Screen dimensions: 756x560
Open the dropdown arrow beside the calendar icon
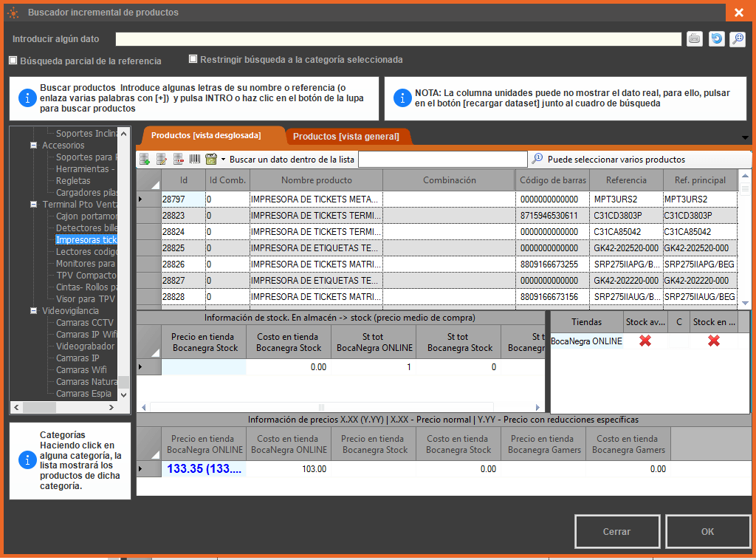pyautogui.click(x=223, y=160)
